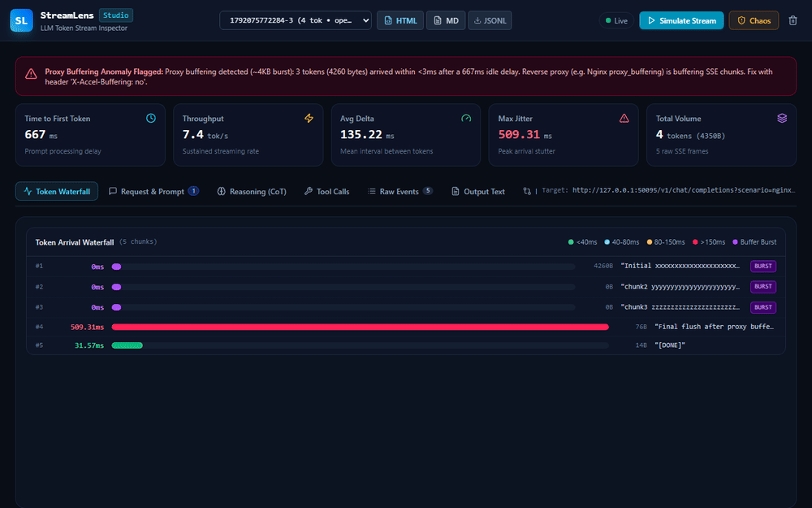The image size is (812, 508).
Task: Export session as HTML
Action: click(400, 20)
